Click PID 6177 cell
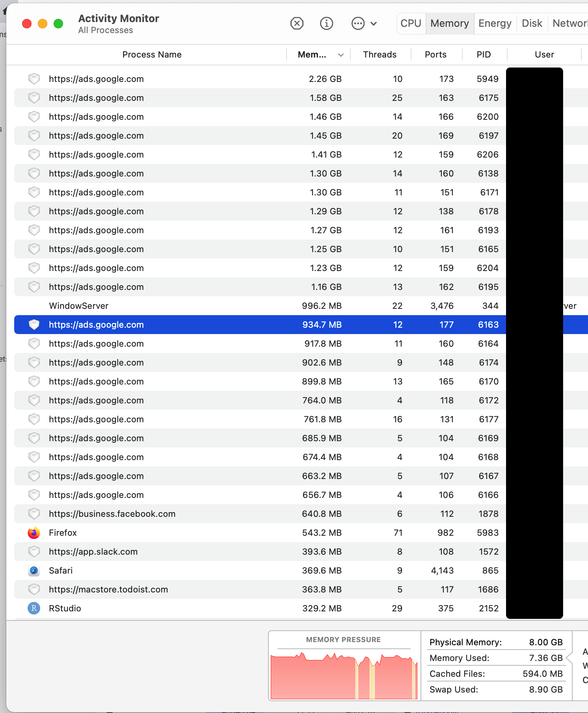588x713 pixels. [x=489, y=420]
